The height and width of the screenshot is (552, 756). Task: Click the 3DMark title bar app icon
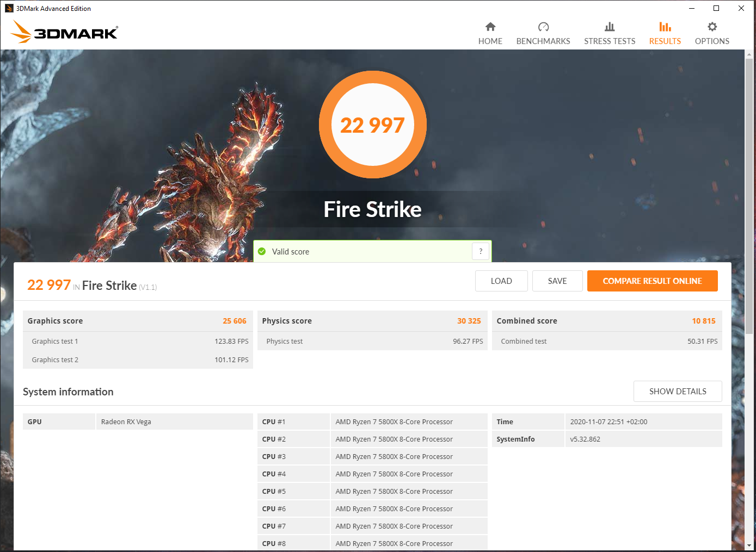pyautogui.click(x=9, y=8)
